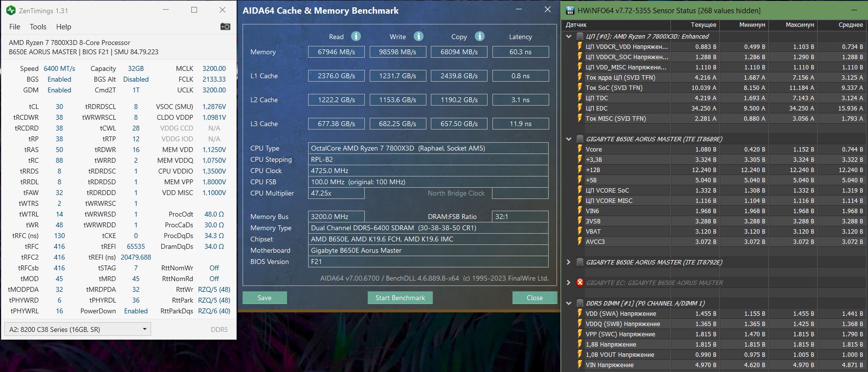
Task: Click the Speed value 6400 MT/s in ZenTimings
Action: pyautogui.click(x=60, y=68)
